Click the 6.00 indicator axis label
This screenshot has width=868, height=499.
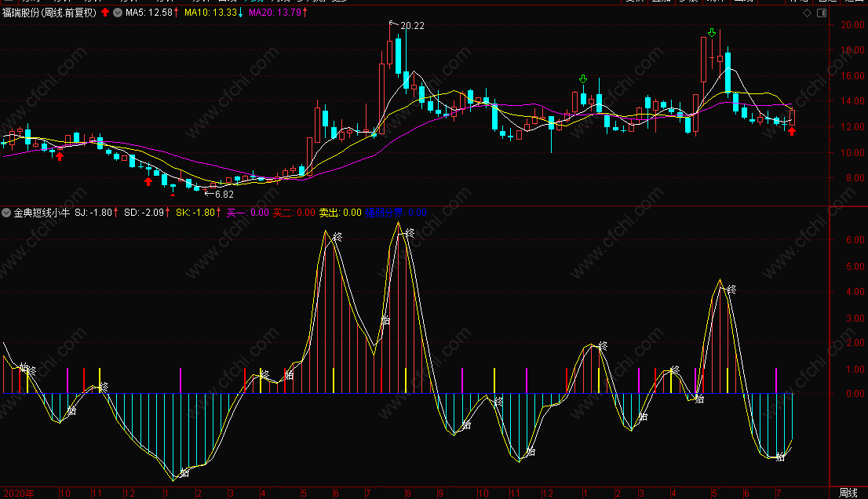click(855, 239)
